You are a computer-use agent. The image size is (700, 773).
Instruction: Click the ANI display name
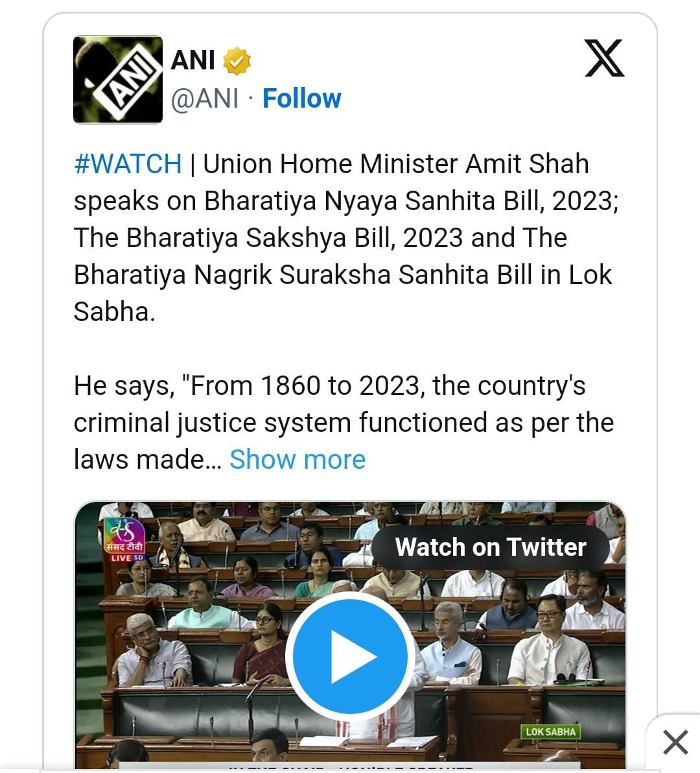tap(192, 60)
